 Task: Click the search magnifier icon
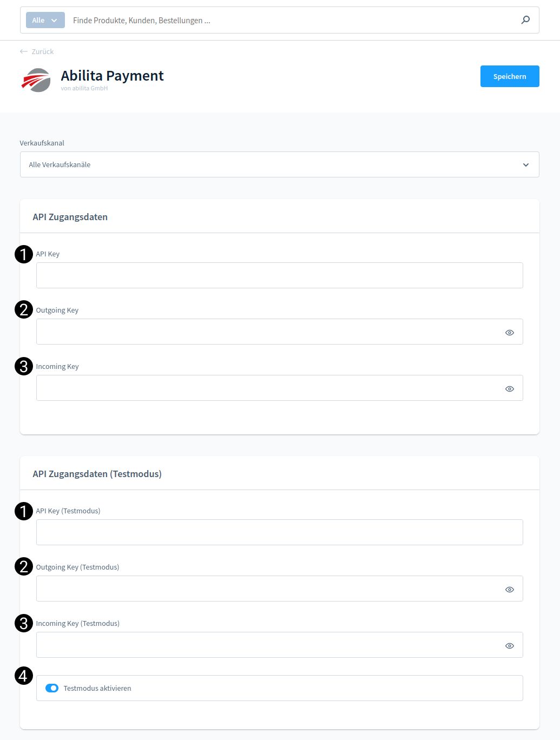click(525, 20)
